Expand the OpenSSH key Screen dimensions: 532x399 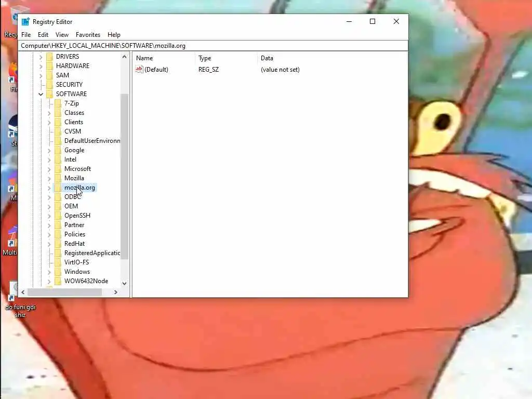pyautogui.click(x=49, y=216)
